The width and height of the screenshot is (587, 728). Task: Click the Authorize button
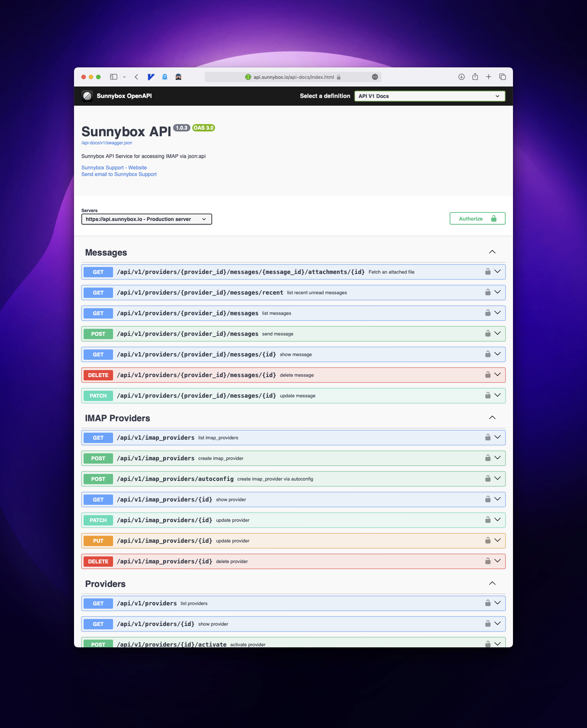point(477,219)
